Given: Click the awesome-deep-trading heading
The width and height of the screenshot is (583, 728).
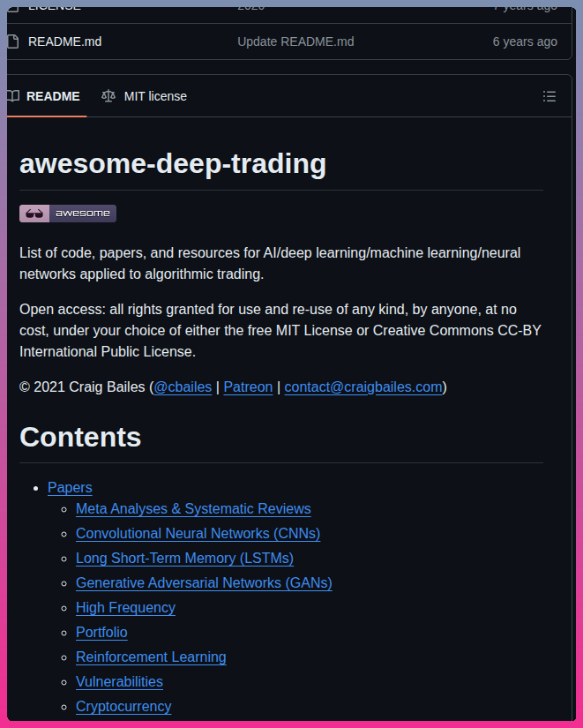Looking at the screenshot, I should [x=173, y=164].
